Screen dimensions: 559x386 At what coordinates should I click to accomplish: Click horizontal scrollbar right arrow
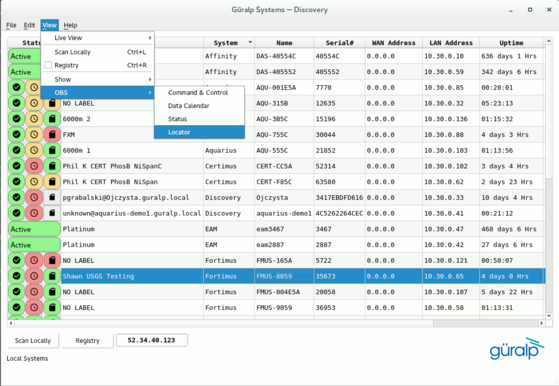(542, 323)
